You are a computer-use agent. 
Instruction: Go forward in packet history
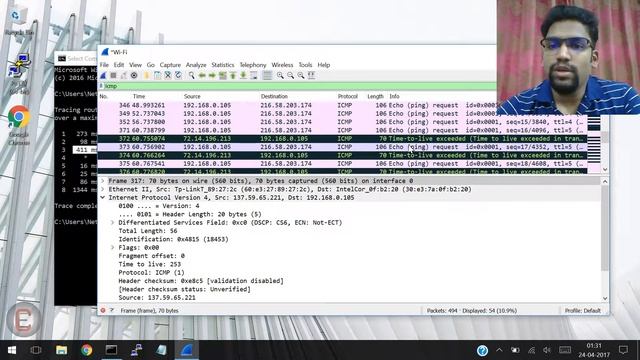pos(212,76)
